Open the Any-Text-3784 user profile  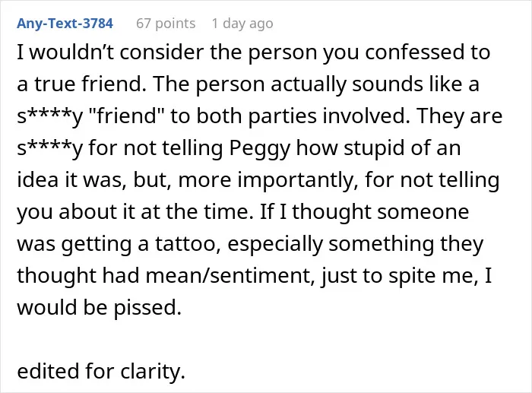[65, 24]
